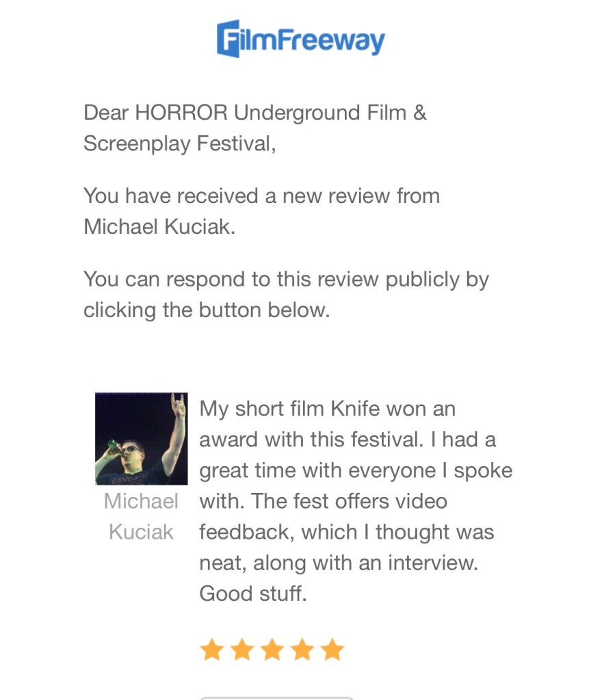Screen dimensions: 602x700
Task: Click the first star in the rating
Action: [212, 649]
